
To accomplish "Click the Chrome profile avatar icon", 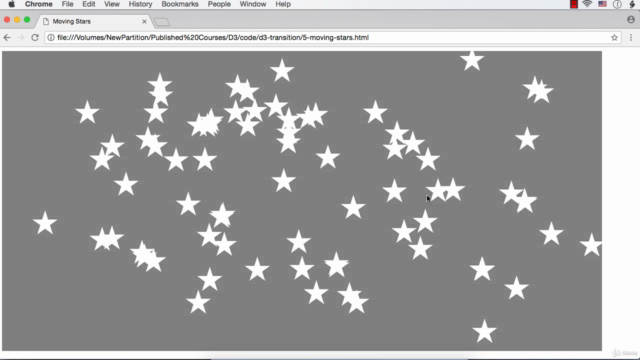I will click(631, 20).
